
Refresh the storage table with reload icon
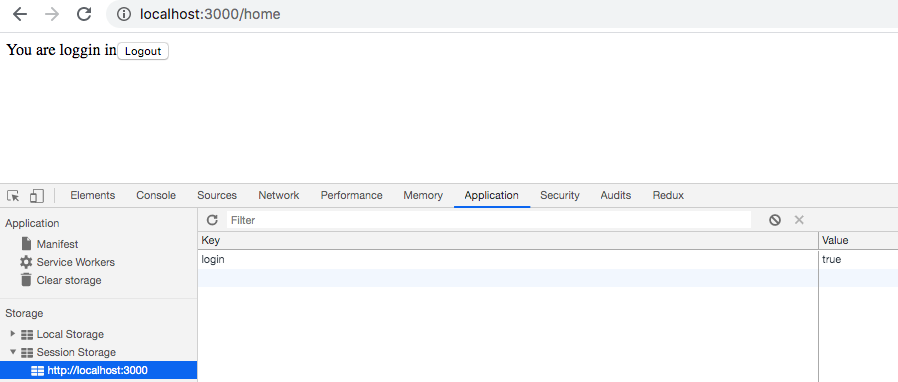coord(212,220)
